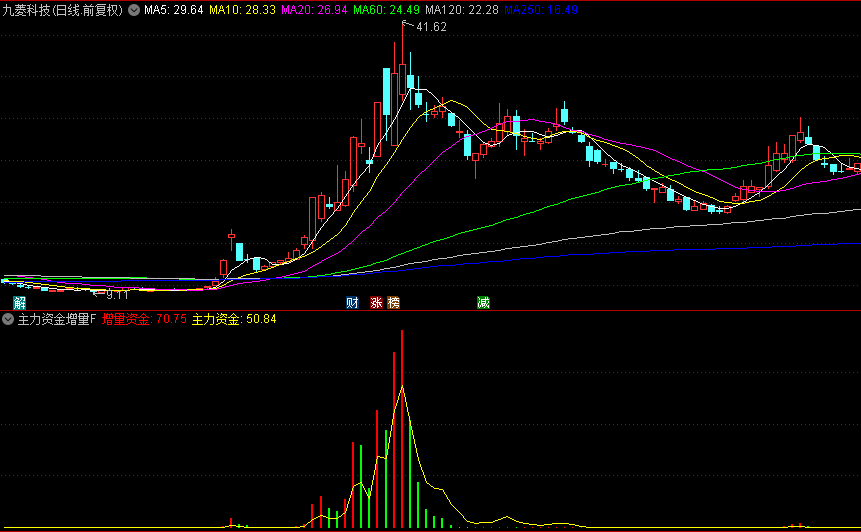This screenshot has height=532, width=861.
Task: Click the 解 marker icon
Action: (19, 302)
